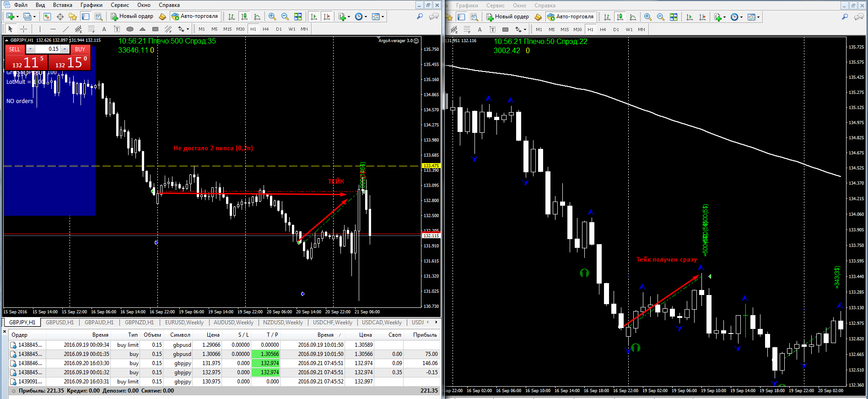Toggle chart auto-scroll in left window
This screenshot has width=868, height=399.
point(314,16)
